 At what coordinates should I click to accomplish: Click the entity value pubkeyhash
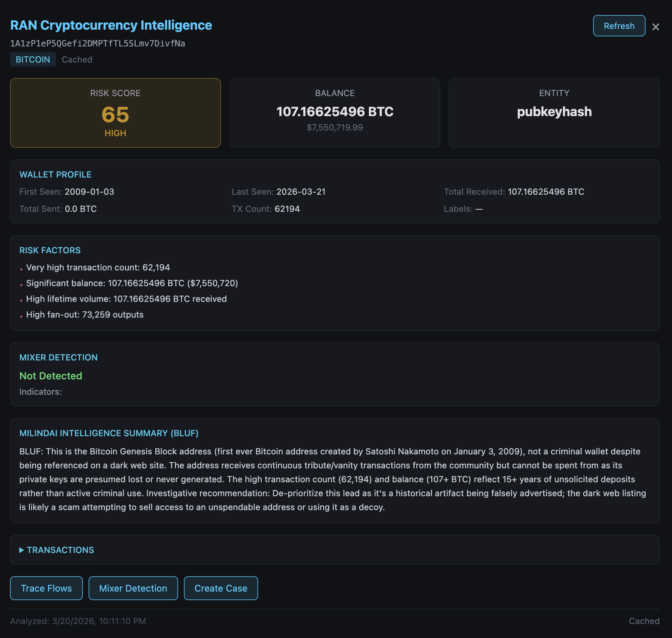[x=554, y=112]
